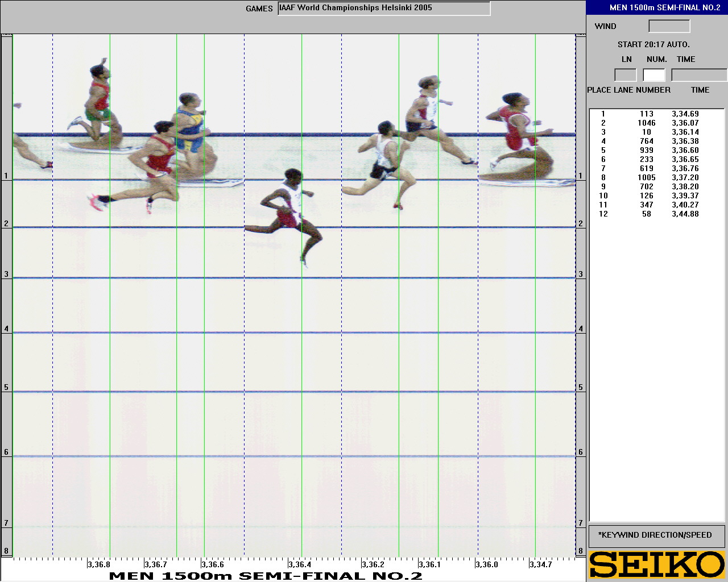Click the SEIKO logo
The height and width of the screenshot is (582, 728).
point(657,564)
